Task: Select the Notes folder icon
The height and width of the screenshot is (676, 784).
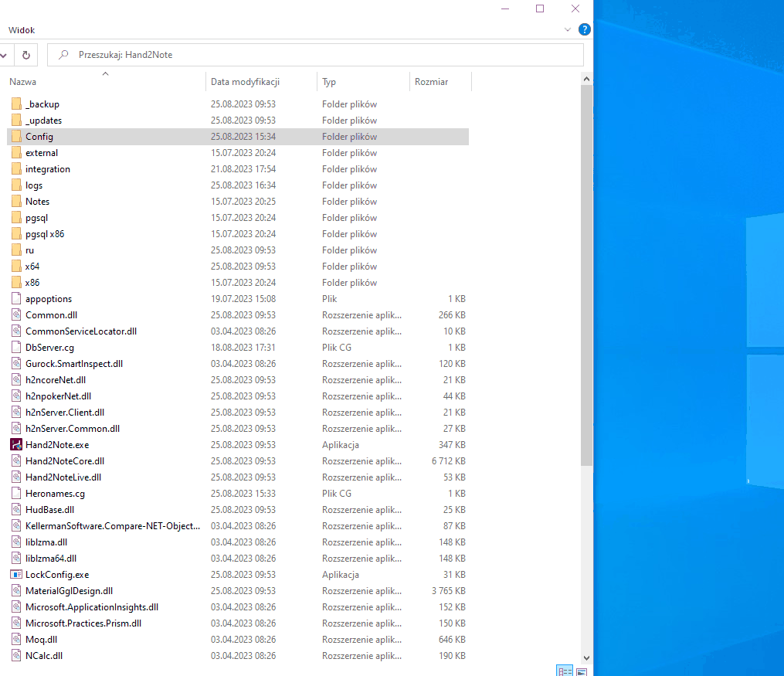Action: pyautogui.click(x=16, y=202)
